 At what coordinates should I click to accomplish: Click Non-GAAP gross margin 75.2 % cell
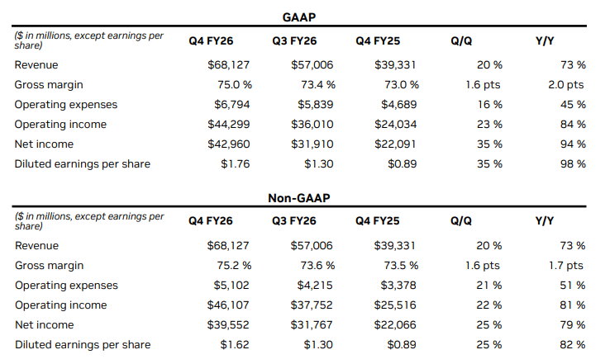(229, 265)
